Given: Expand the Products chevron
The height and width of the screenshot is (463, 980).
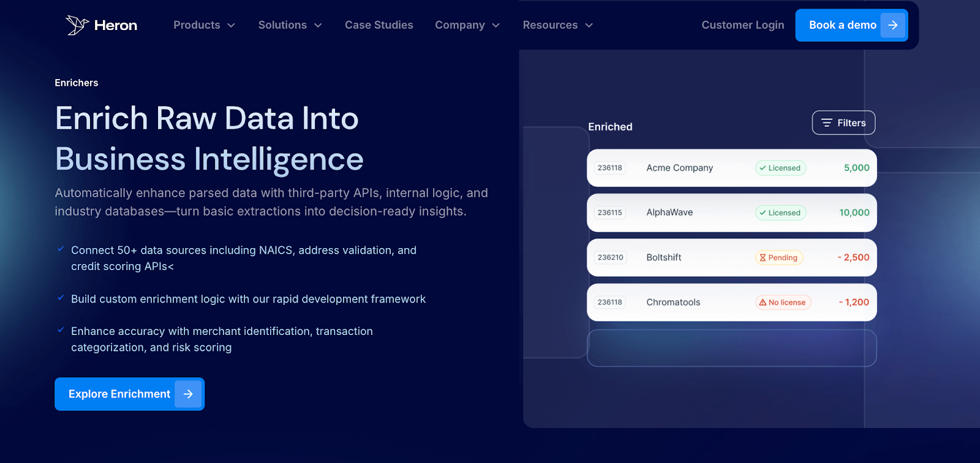Looking at the screenshot, I should 231,26.
